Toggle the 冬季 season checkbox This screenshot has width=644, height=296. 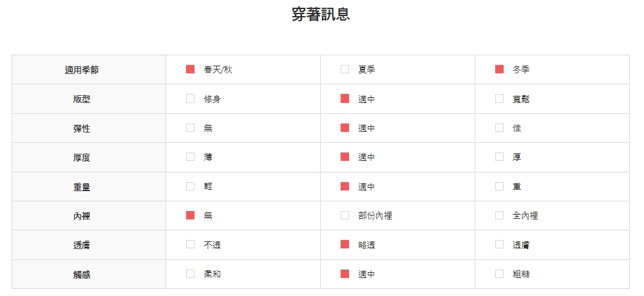click(499, 69)
